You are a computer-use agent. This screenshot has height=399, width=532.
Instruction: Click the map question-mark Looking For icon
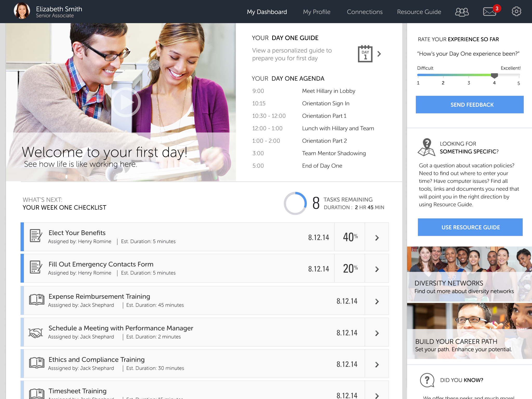point(426,148)
